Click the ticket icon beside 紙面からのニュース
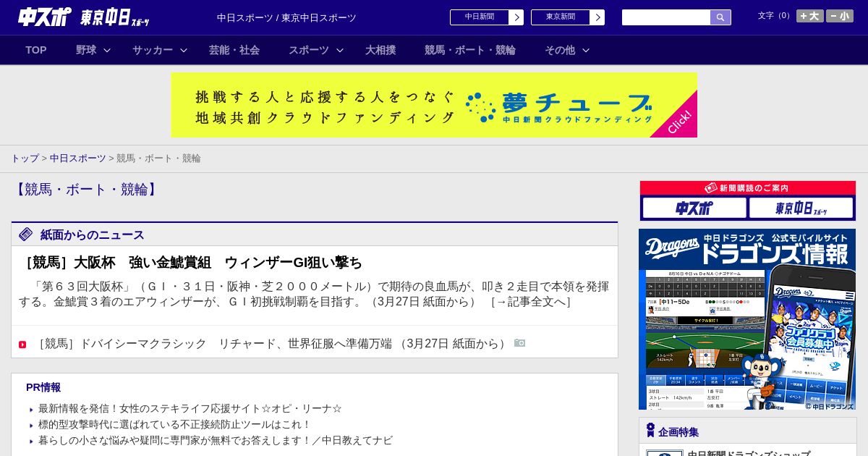The height and width of the screenshot is (456, 868). (x=26, y=234)
